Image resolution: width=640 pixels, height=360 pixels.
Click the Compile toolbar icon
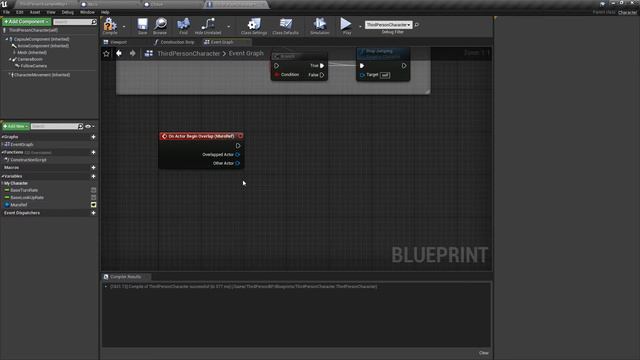[x=110, y=24]
